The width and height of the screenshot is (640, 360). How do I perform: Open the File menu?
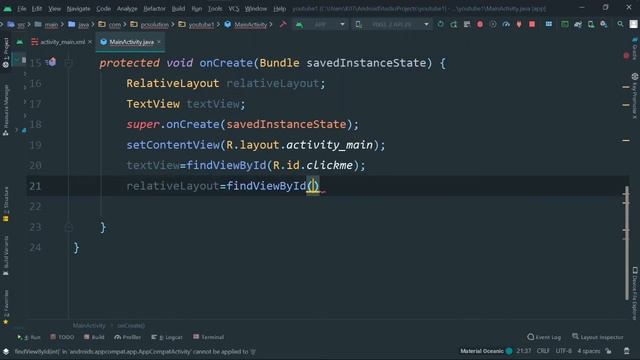[x=22, y=9]
